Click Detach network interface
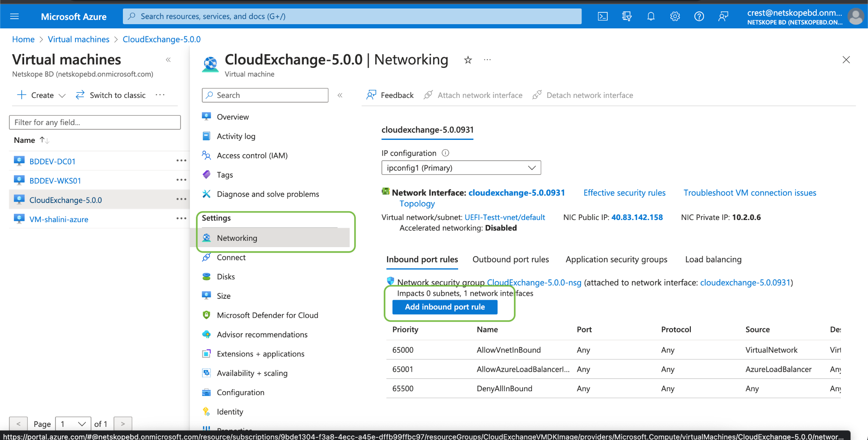Viewport: 868px width, 440px height. click(x=583, y=95)
